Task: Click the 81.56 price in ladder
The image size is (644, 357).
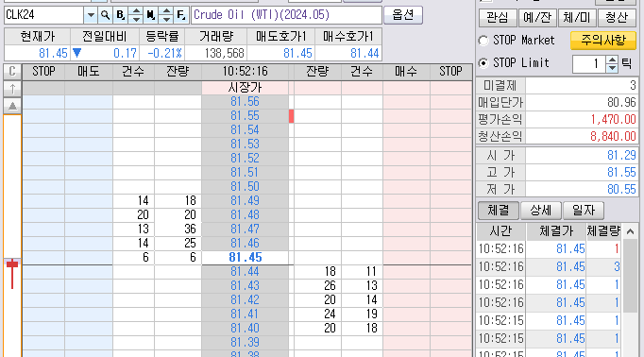Action: coord(245,102)
